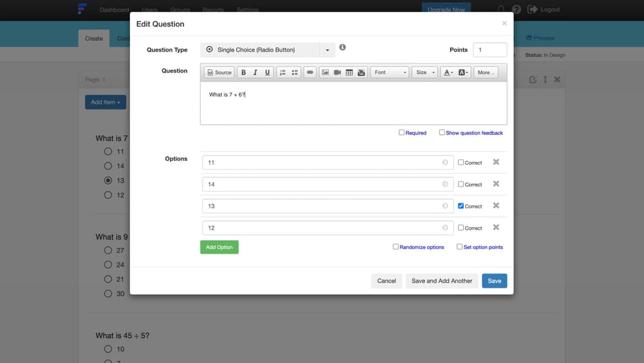The height and width of the screenshot is (363, 644).
Task: Enable Show question feedback checkbox
Action: pos(442,132)
